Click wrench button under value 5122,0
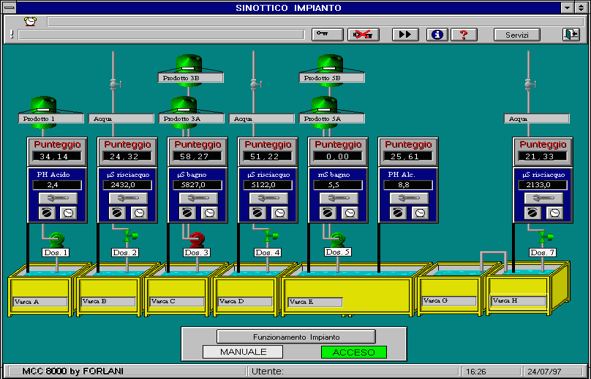The width and height of the screenshot is (591, 379). pos(268,198)
